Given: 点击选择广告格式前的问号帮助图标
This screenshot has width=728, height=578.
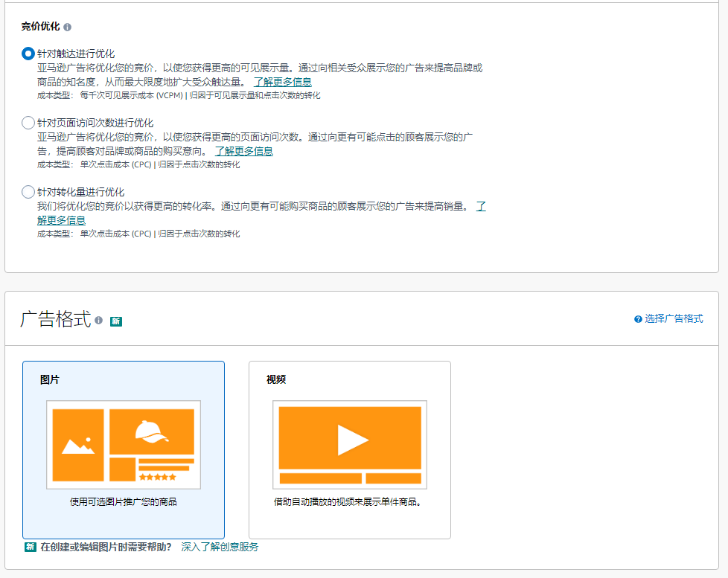Looking at the screenshot, I should 636,318.
